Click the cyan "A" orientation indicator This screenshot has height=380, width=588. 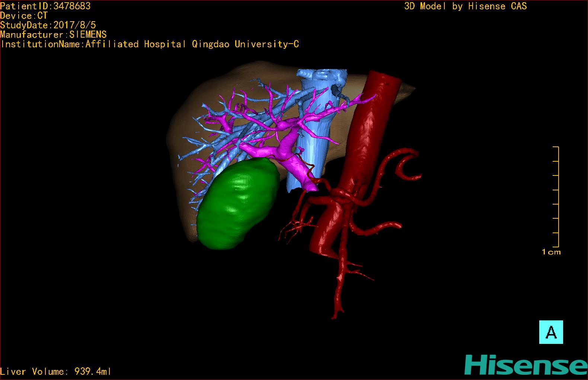[x=551, y=332]
